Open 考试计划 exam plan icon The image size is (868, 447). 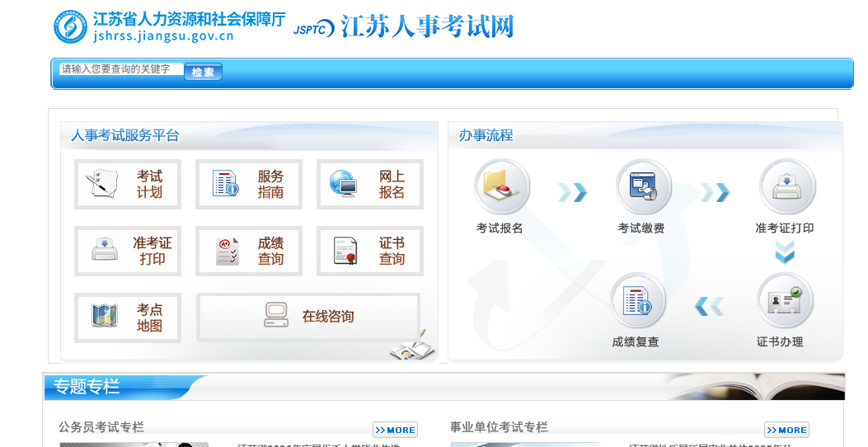pyautogui.click(x=102, y=183)
